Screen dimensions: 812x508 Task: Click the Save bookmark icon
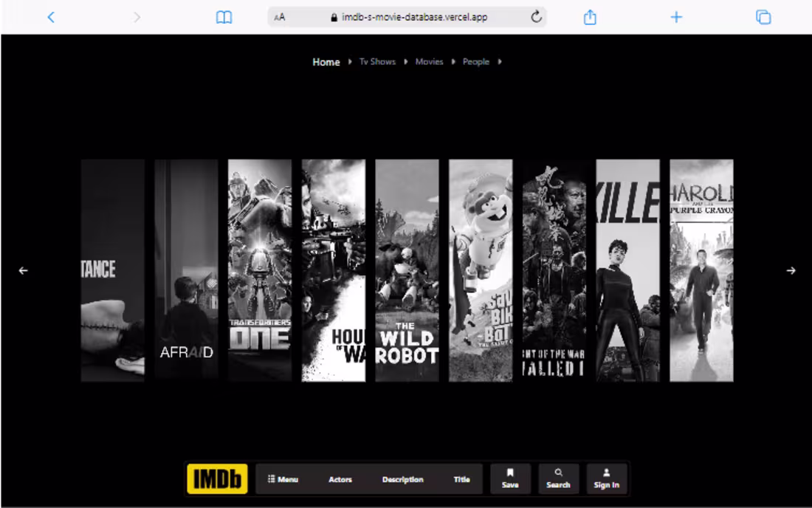(x=509, y=474)
